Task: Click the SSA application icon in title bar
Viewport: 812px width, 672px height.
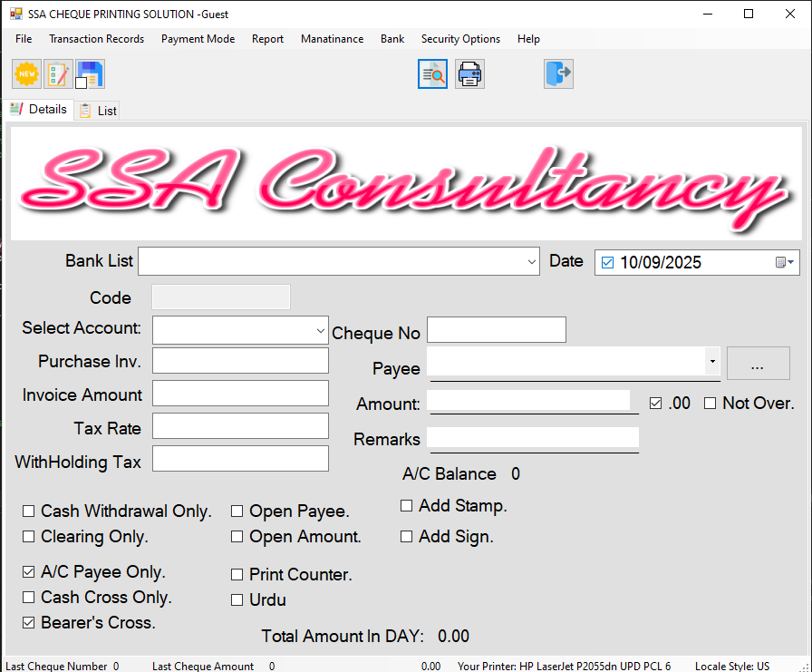Action: [15, 14]
